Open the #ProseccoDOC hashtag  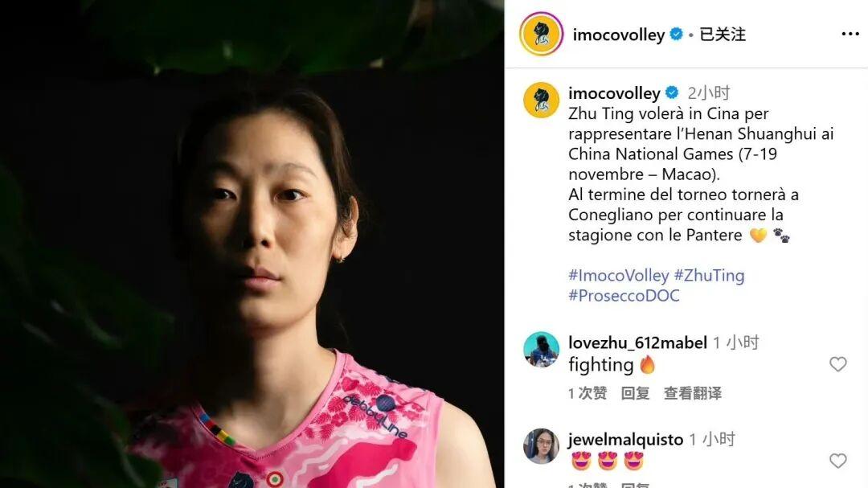(x=624, y=296)
